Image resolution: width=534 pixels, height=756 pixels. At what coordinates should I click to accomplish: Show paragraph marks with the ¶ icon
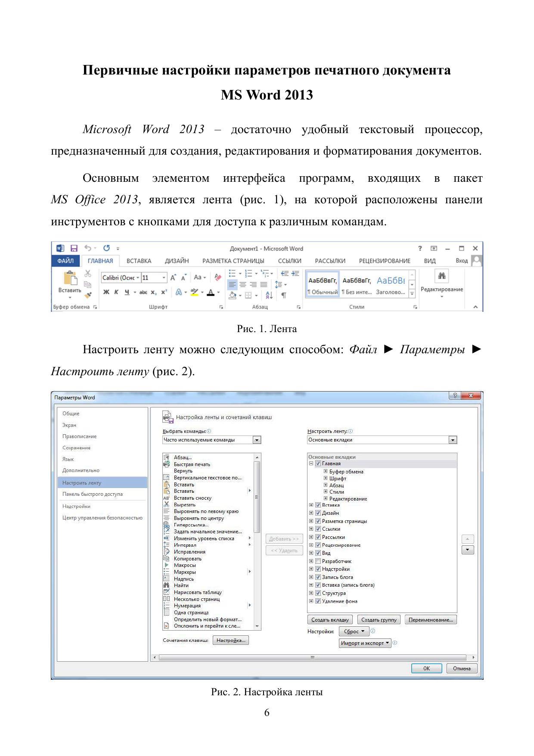click(284, 295)
